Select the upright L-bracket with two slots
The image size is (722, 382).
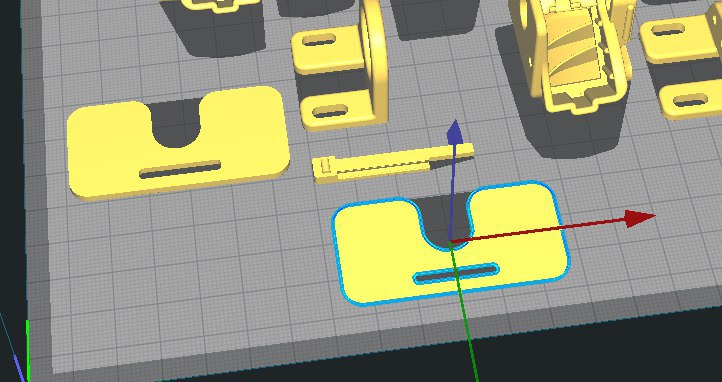click(341, 64)
